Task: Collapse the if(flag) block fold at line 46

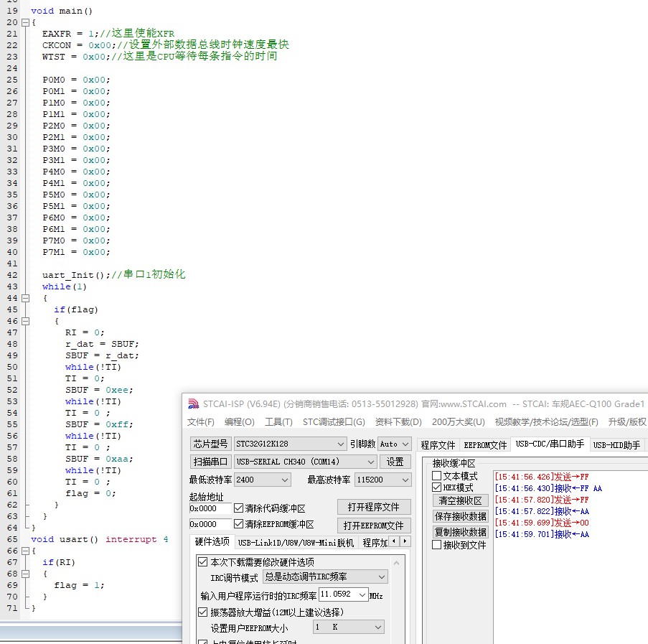Action: tap(25, 321)
